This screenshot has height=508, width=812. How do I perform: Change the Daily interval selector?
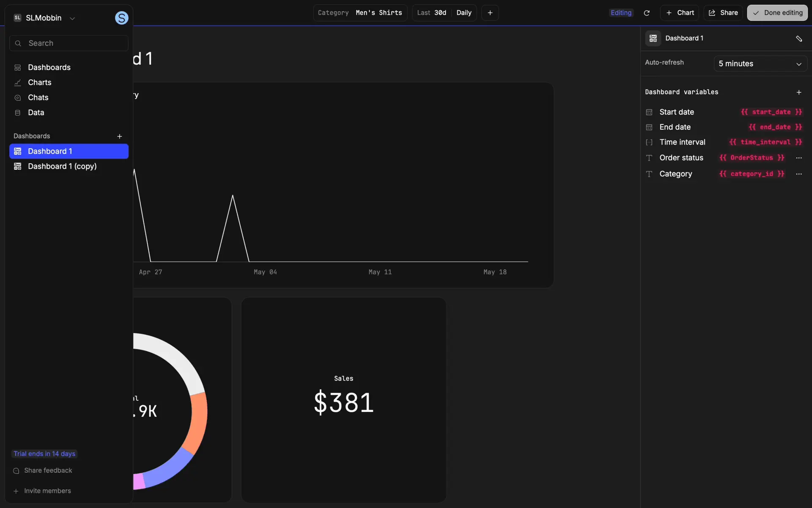pos(464,13)
